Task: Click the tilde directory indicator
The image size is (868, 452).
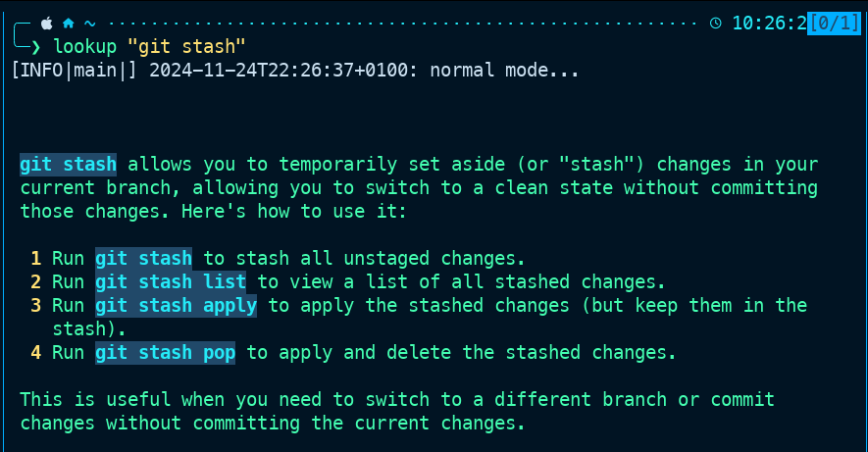Action: [x=90, y=23]
